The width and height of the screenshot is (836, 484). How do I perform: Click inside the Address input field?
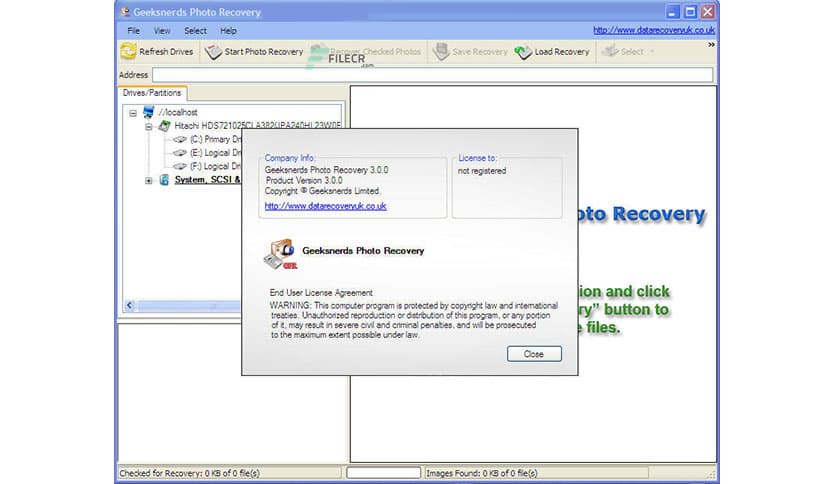click(432, 75)
